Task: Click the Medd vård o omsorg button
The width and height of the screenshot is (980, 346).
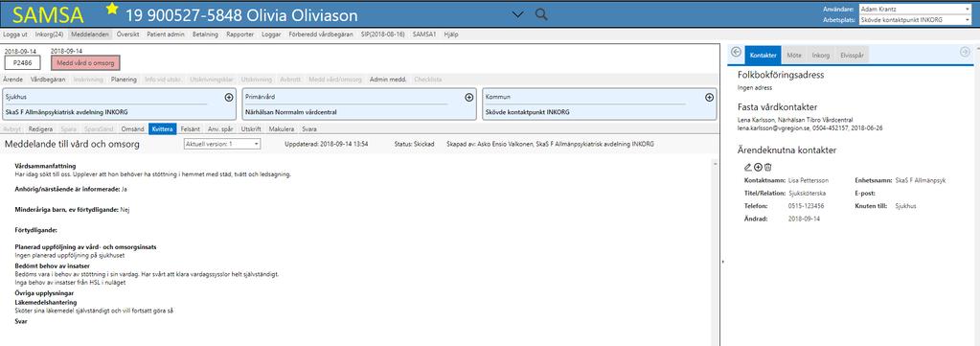Action: 85,62
